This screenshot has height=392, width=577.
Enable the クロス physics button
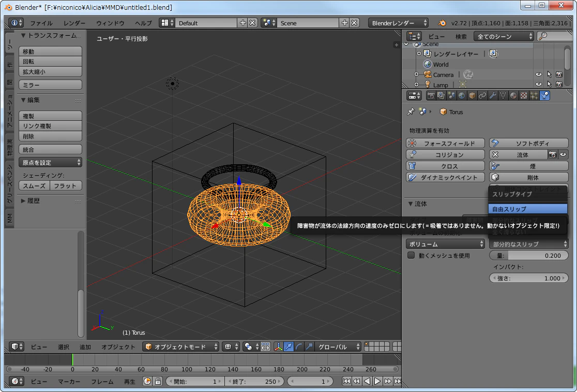[445, 166]
